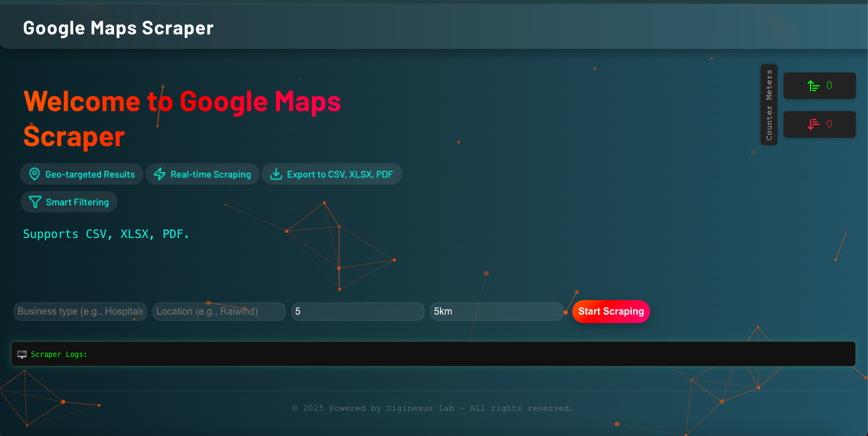Click the Real-time Scraping label text
The image size is (868, 436).
click(x=211, y=175)
